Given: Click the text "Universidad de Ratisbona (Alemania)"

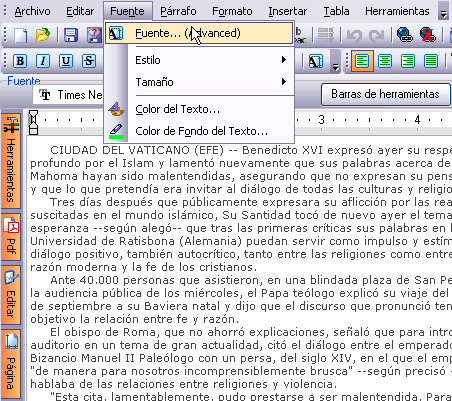Looking at the screenshot, I should [x=136, y=241].
